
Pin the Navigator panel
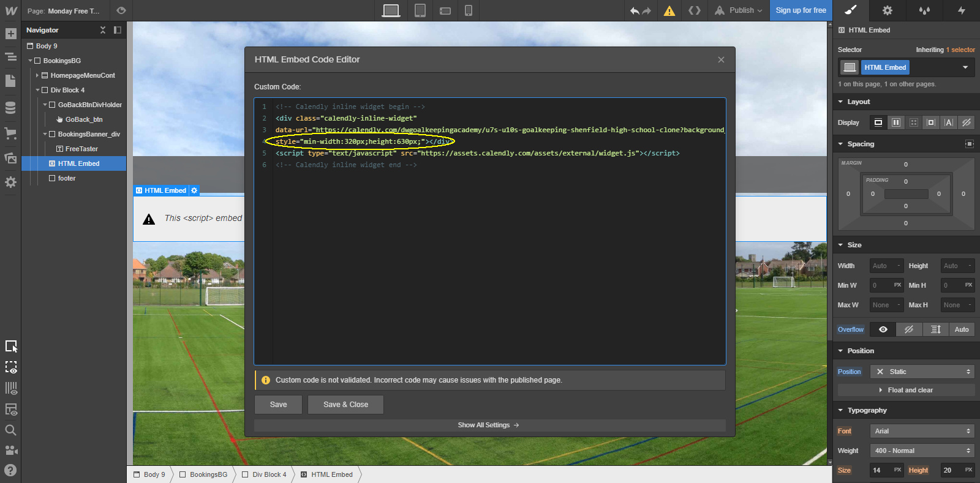point(117,30)
